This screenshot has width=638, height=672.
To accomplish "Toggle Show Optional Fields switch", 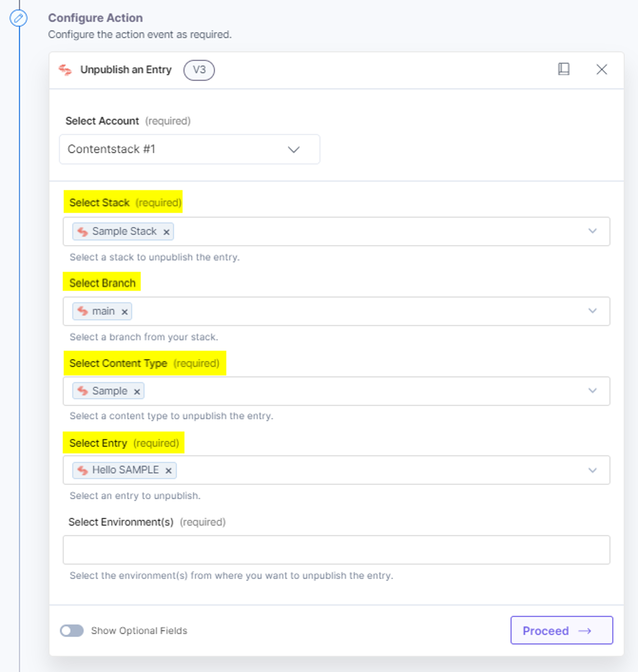I will pyautogui.click(x=72, y=630).
